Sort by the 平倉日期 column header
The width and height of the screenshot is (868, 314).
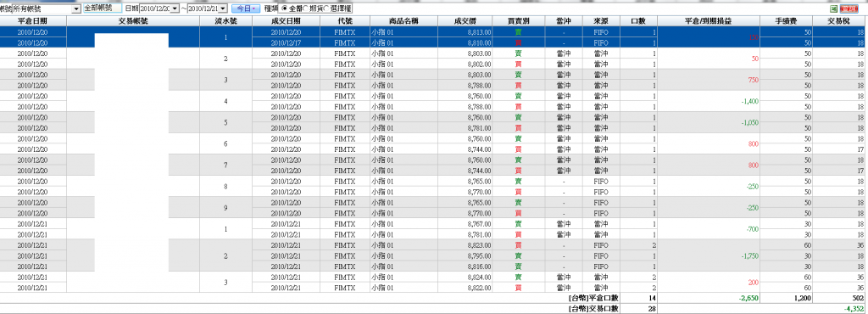coord(33,20)
